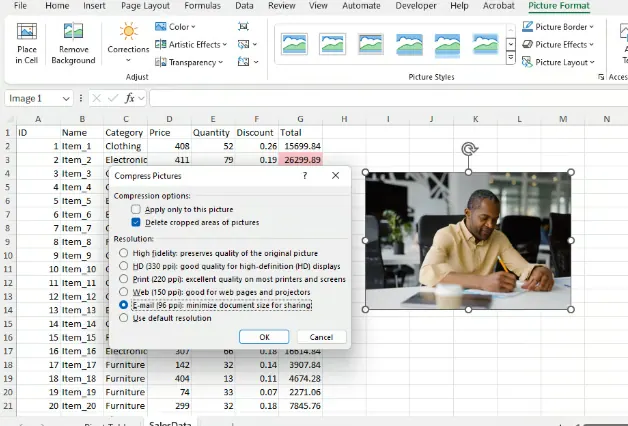Open the Page Layout tab
The height and width of the screenshot is (426, 628).
[144, 6]
